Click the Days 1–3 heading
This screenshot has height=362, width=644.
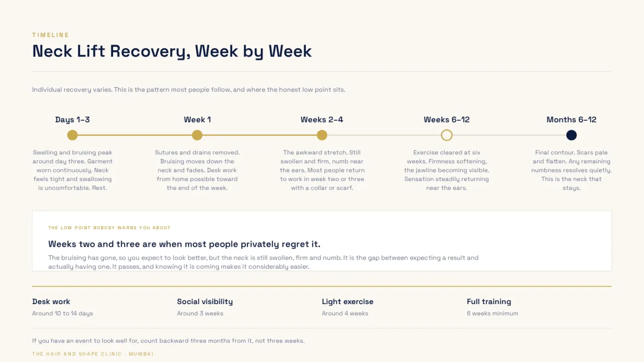click(72, 119)
